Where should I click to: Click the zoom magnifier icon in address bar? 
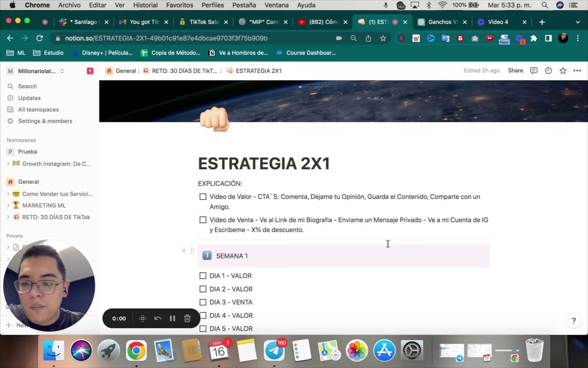click(353, 38)
